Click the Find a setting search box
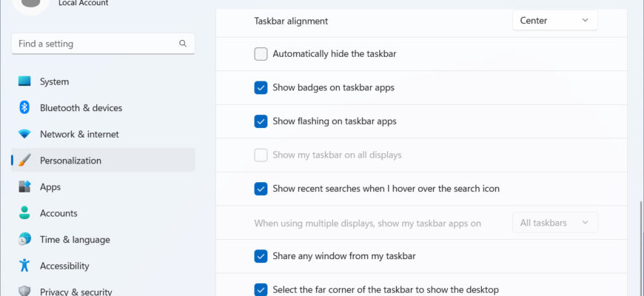644x296 pixels. point(103,44)
